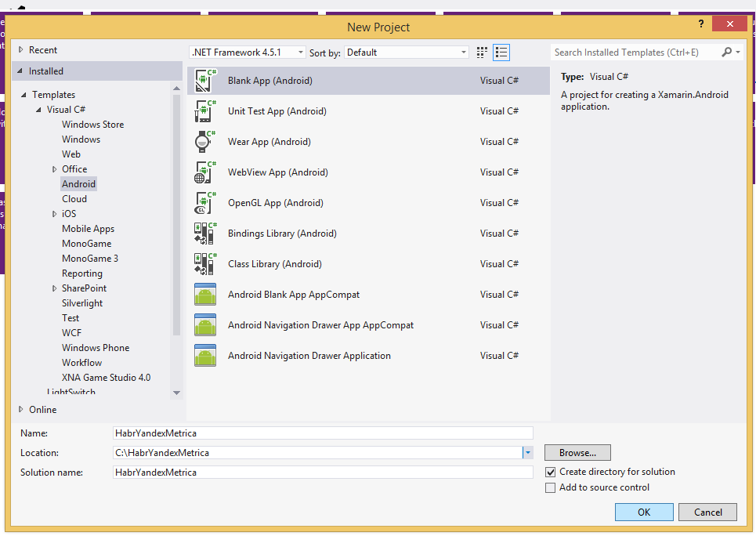Enable Add to source control checkbox

(x=550, y=487)
